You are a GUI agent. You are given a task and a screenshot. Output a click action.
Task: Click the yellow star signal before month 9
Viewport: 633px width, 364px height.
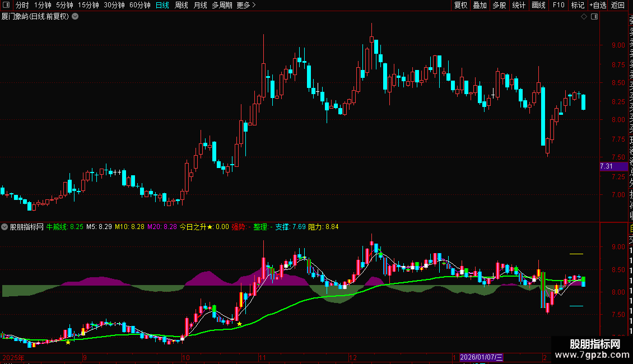[68, 342]
